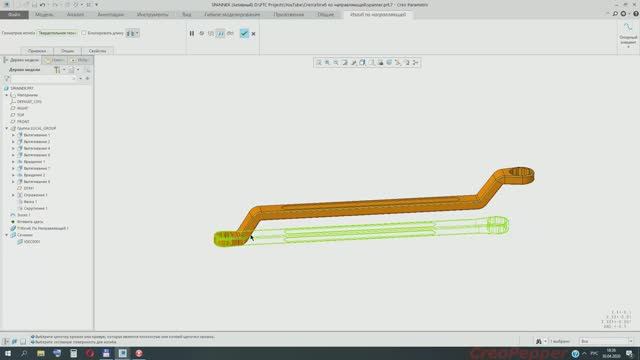Click the binoculars find icon in status bar
Screen dimensions: 640x360
coord(539,341)
